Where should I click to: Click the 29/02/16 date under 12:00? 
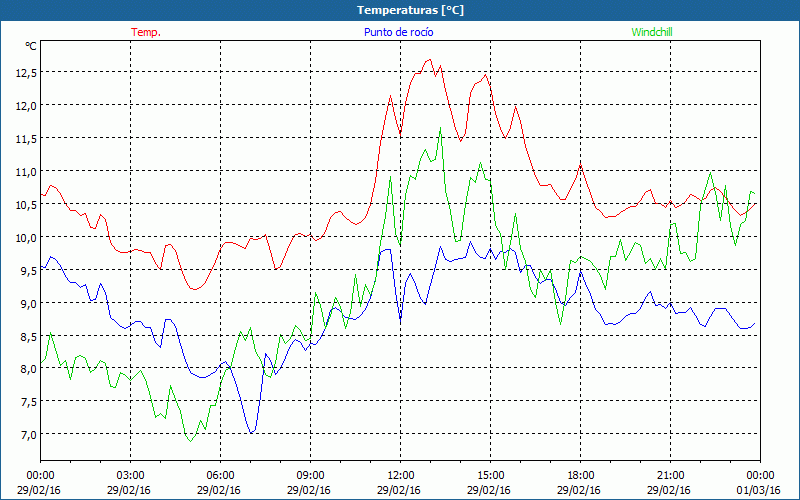(398, 490)
